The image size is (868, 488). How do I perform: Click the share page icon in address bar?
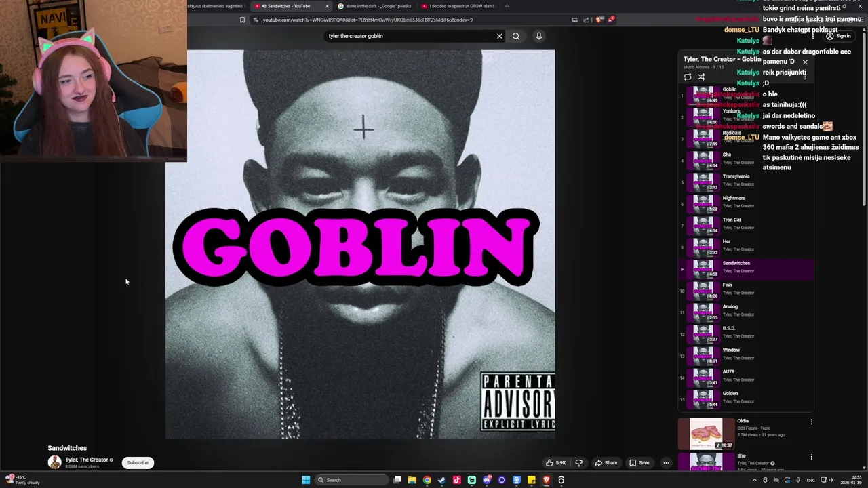tap(586, 20)
